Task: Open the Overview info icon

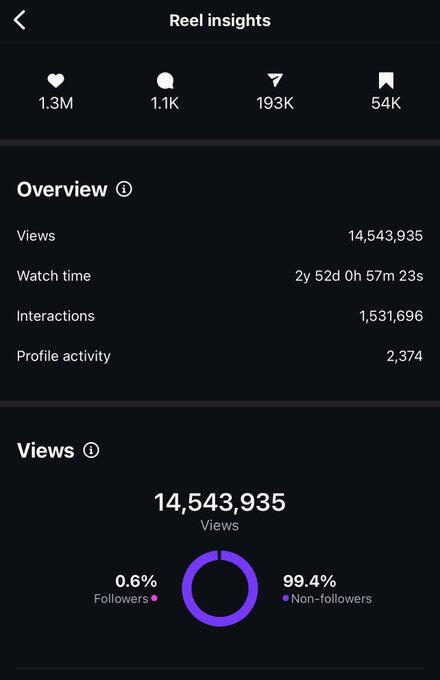Action: (124, 189)
